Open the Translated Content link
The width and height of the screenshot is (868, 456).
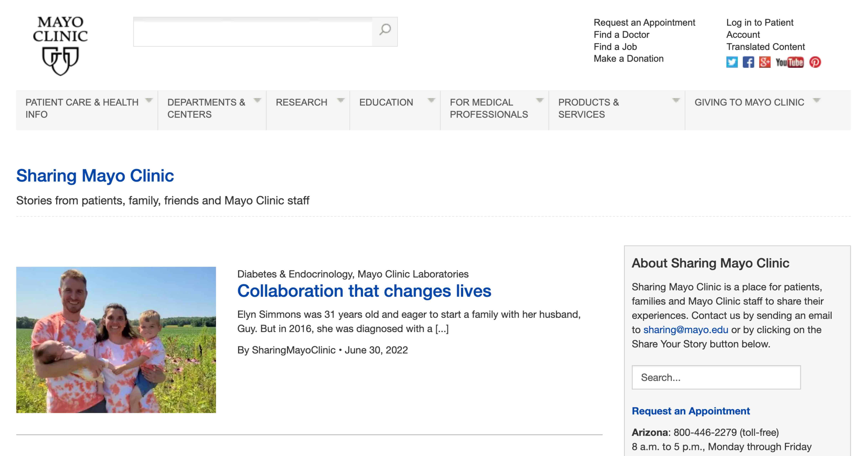[x=765, y=47]
